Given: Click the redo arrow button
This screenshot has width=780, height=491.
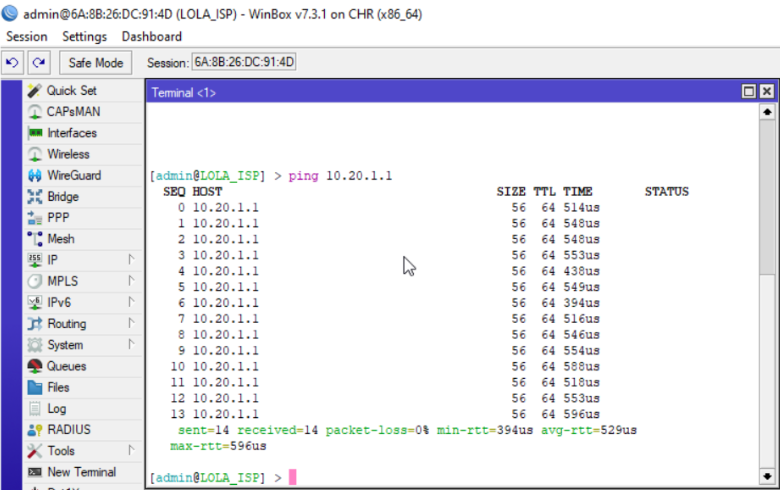Looking at the screenshot, I should 39,63.
